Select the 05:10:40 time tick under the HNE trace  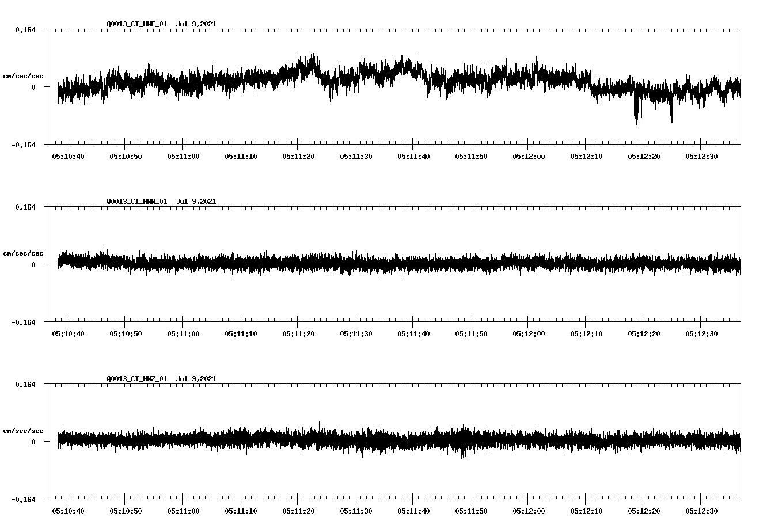click(69, 155)
